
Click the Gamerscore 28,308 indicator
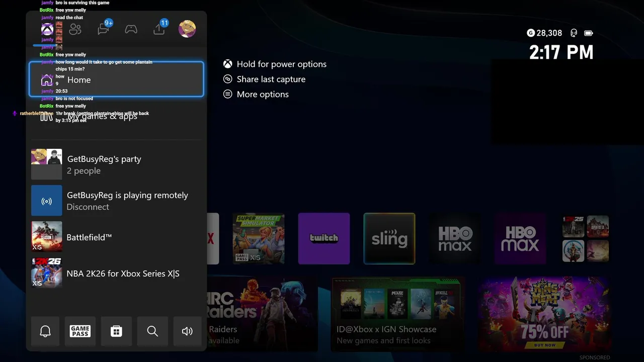(x=544, y=33)
